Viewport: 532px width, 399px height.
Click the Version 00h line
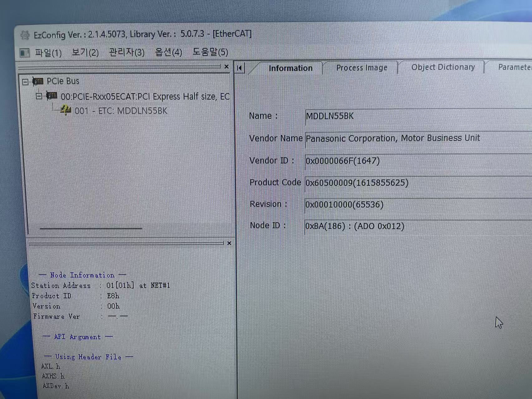[x=76, y=306]
